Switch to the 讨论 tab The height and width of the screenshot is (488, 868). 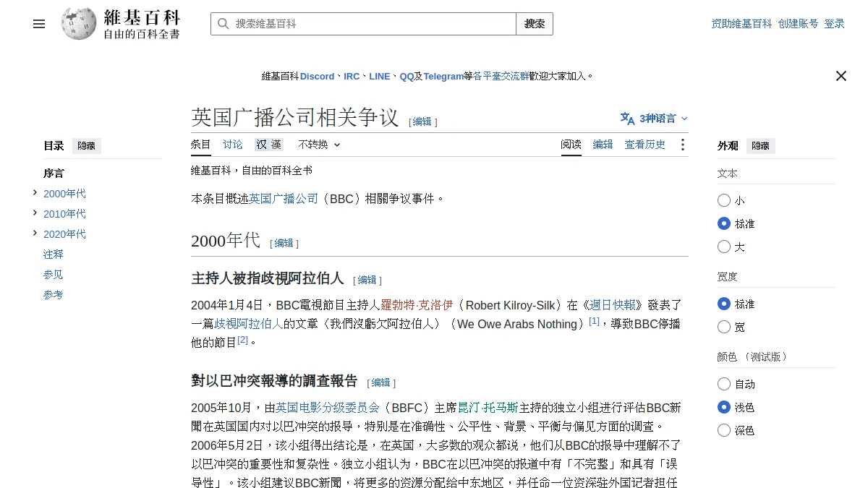233,145
